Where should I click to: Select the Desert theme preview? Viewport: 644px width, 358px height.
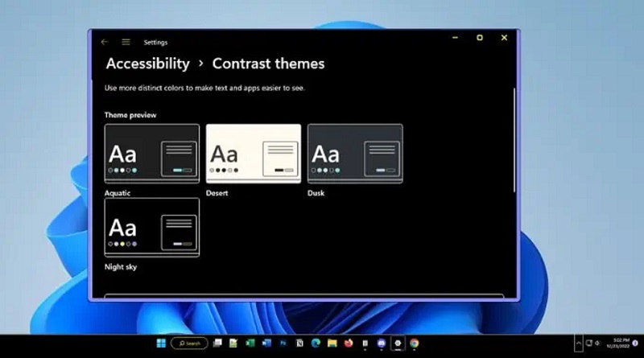coord(254,154)
